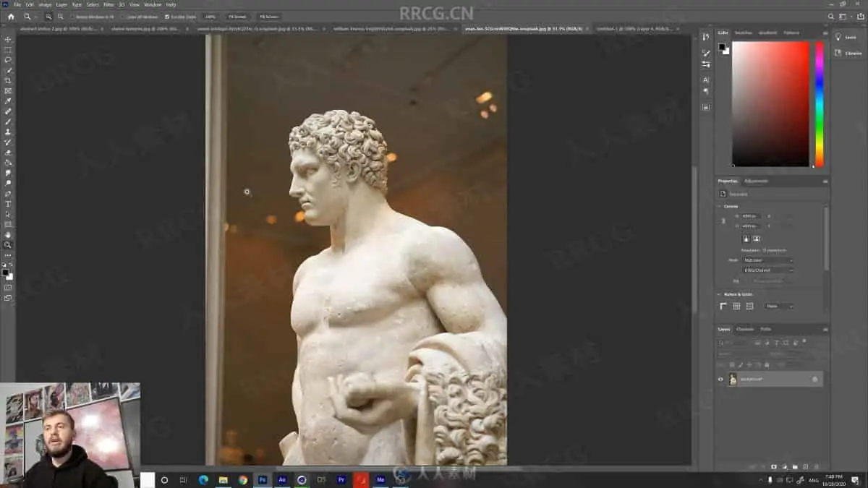This screenshot has width=868, height=488.
Task: Select the Clone Stamp tool
Action: (8, 132)
